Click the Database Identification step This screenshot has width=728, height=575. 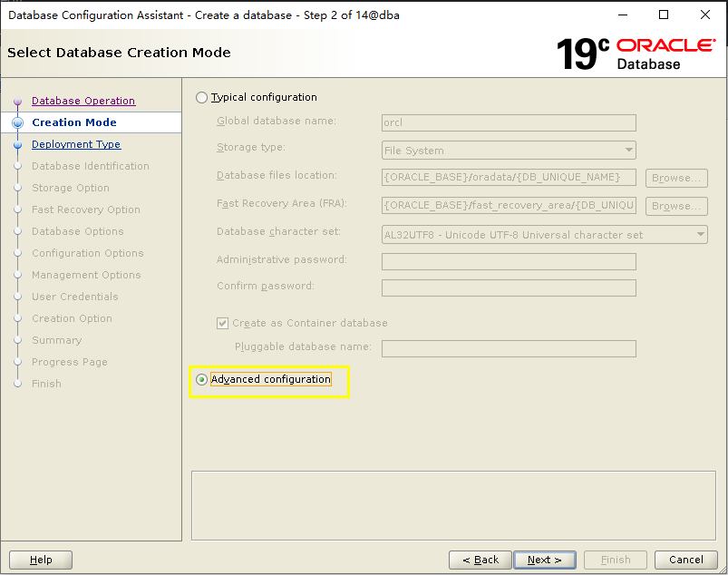[91, 166]
